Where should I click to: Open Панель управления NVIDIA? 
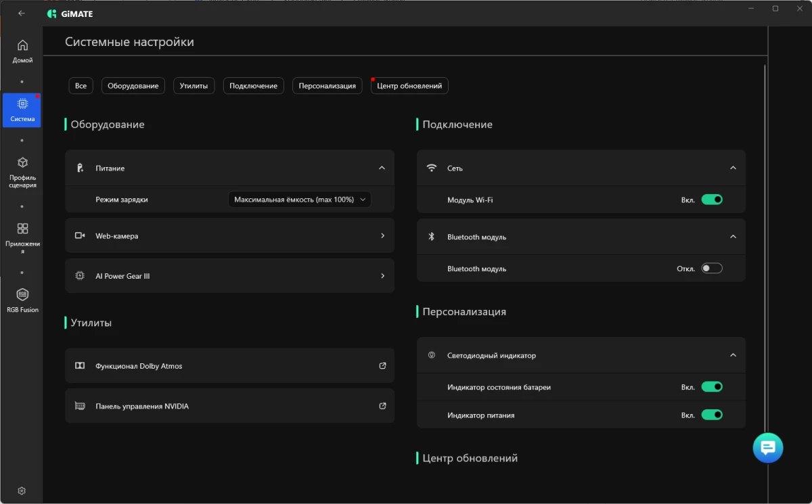tap(229, 406)
